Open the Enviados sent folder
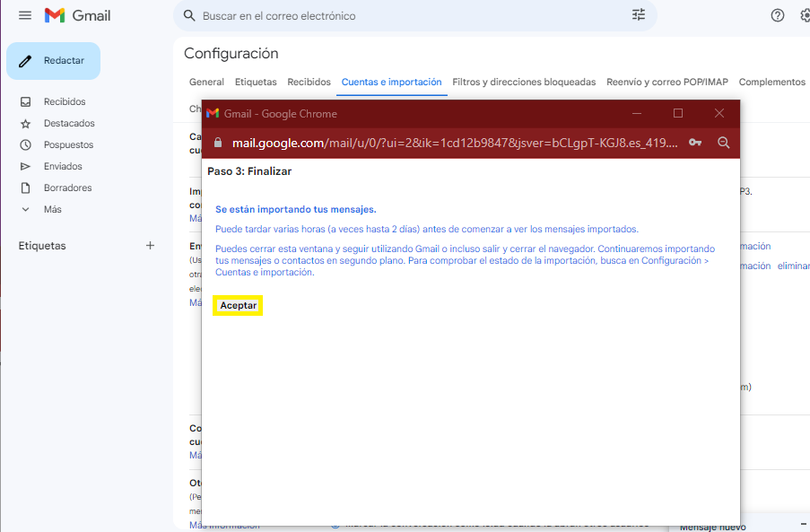 coord(63,167)
